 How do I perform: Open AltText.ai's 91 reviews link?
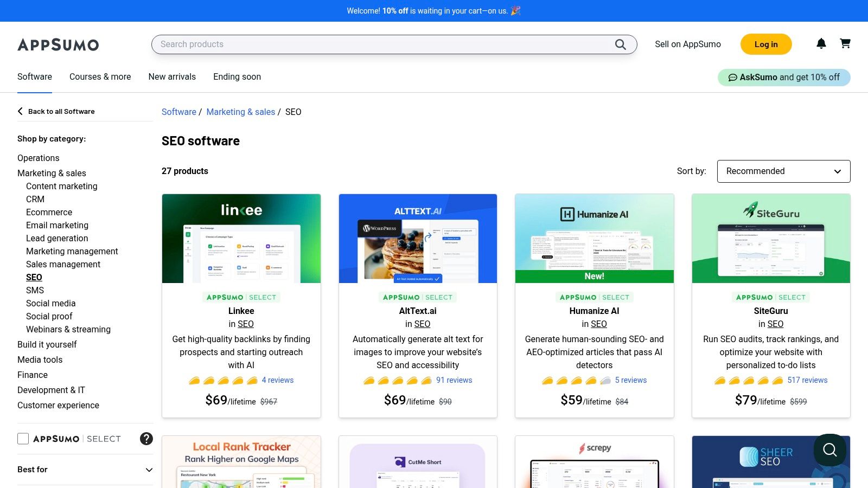coord(454,381)
